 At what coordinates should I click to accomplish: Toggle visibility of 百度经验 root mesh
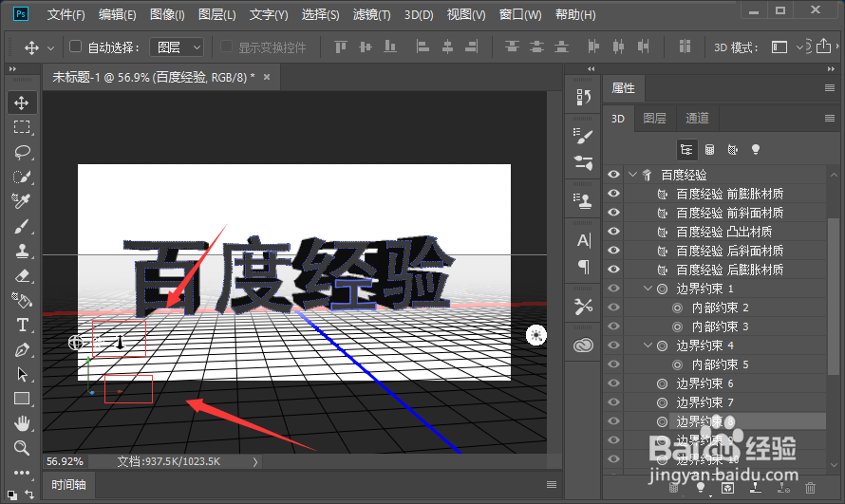[x=613, y=175]
